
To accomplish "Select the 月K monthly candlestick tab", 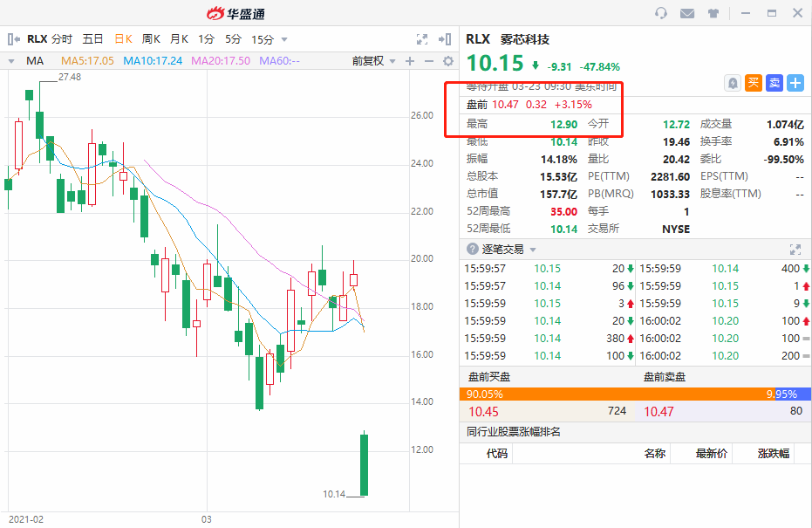I will [x=179, y=39].
